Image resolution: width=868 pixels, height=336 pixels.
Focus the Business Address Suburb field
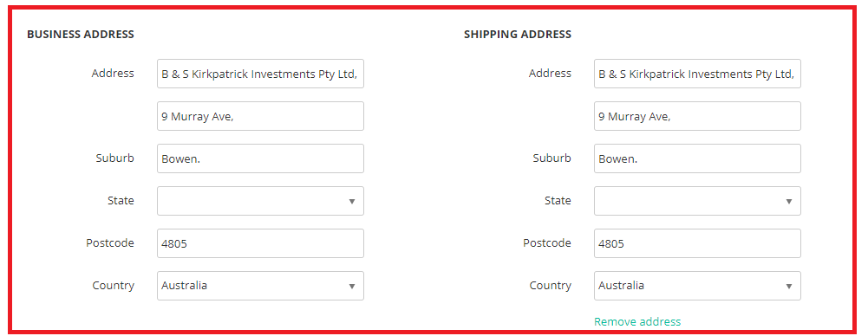coord(260,158)
